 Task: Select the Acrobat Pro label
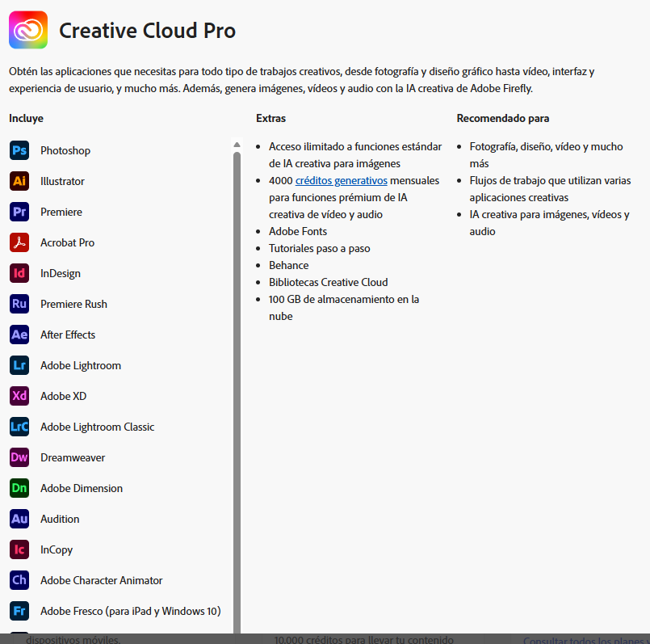coord(68,242)
